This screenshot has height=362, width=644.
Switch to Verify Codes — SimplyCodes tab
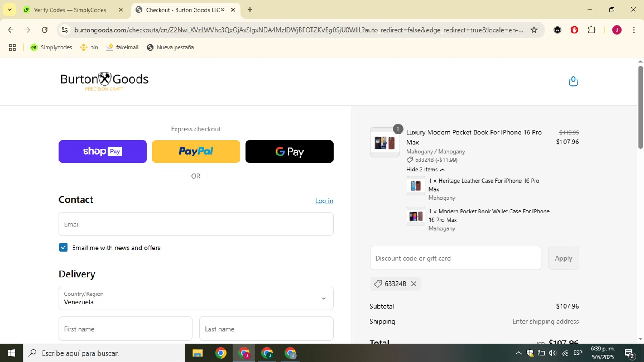[x=70, y=10]
